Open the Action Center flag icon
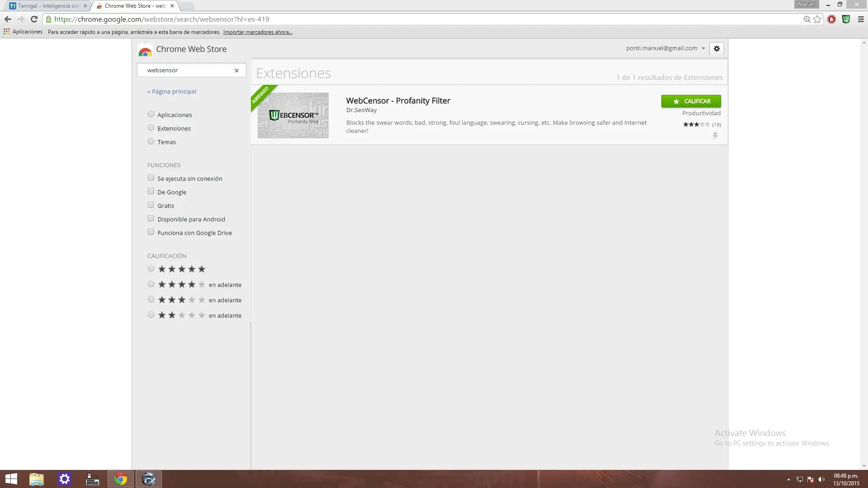The image size is (868, 488). (810, 479)
